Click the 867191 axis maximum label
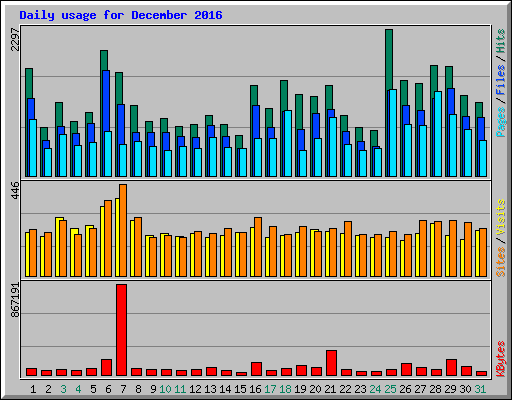512x400 pixels. tap(15, 300)
